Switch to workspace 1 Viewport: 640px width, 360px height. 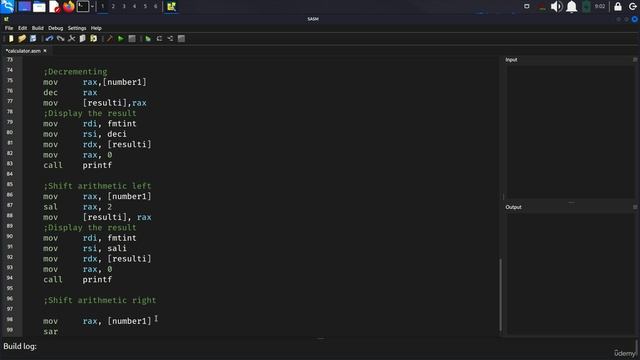click(x=103, y=7)
